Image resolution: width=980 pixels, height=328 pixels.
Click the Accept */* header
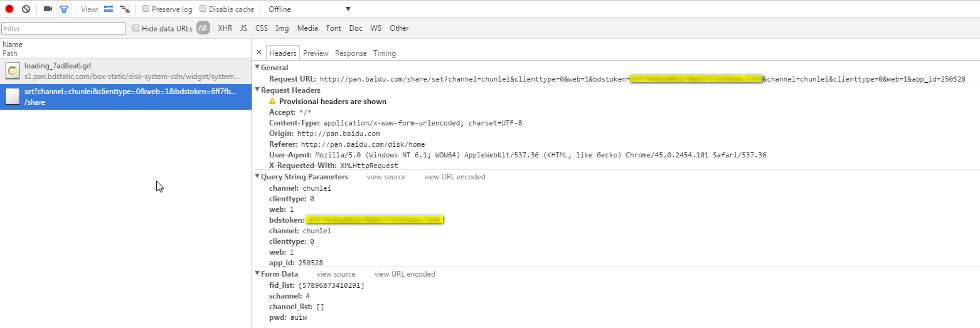click(290, 112)
